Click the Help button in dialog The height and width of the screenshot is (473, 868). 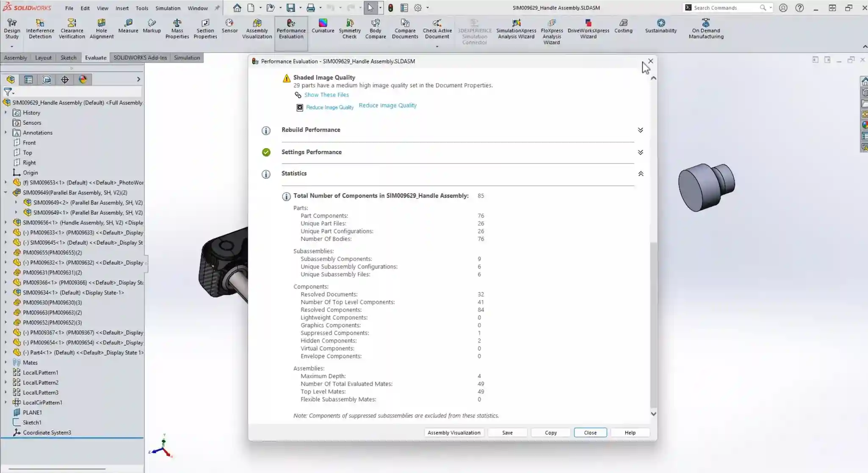(x=630, y=433)
